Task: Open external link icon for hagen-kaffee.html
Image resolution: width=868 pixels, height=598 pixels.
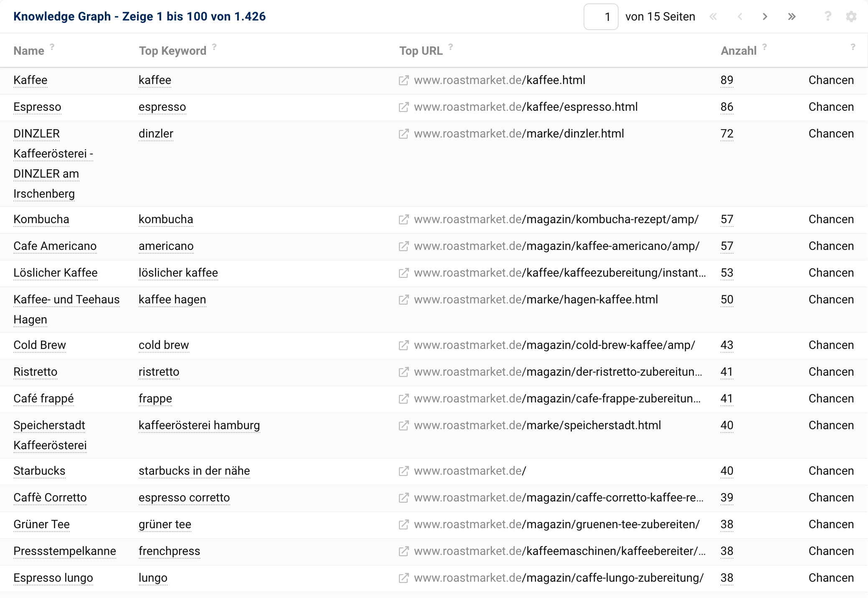Action: click(x=404, y=300)
